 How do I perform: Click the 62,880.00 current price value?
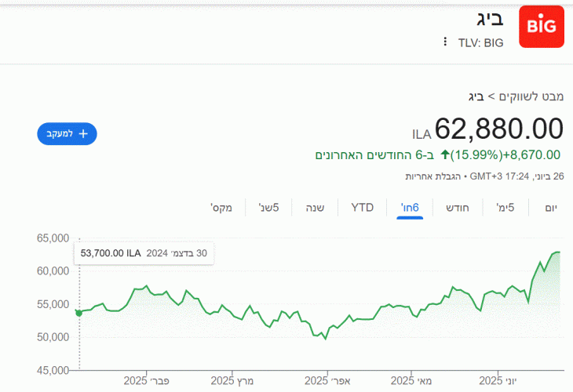pyautogui.click(x=499, y=129)
